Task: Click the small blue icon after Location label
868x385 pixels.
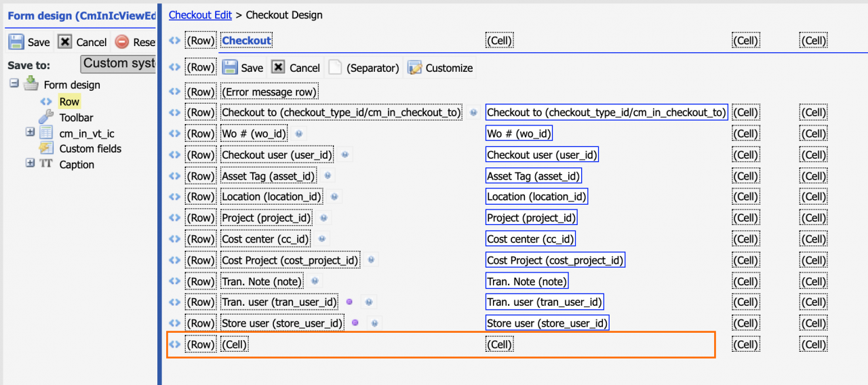Action: (334, 197)
